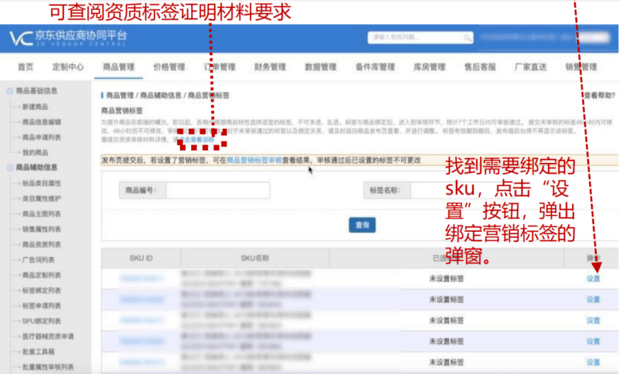Open 广告词列表 in the sidebar
This screenshot has height=374, width=620.
(38, 260)
